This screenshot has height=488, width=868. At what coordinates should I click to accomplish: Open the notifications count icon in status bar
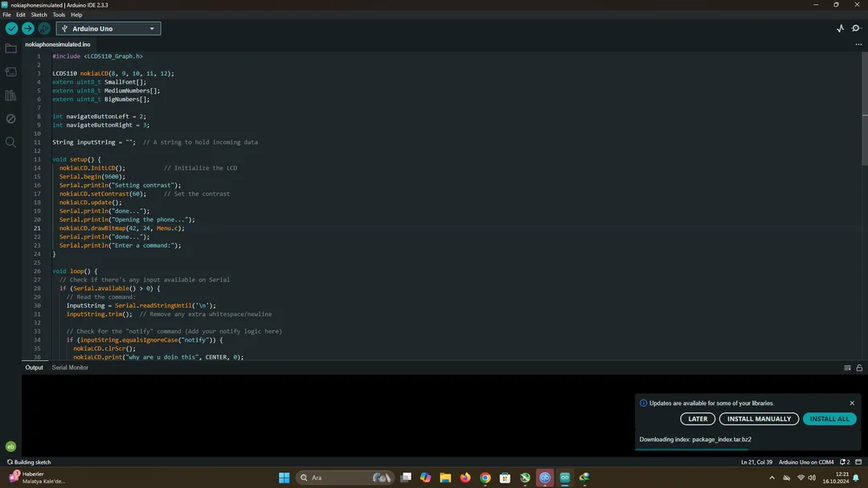pyautogui.click(x=845, y=462)
